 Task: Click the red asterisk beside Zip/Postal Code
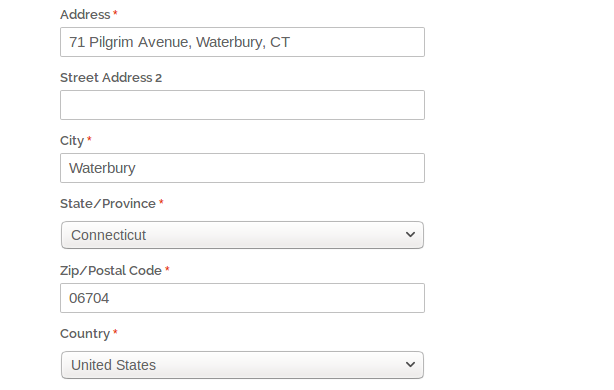pyautogui.click(x=167, y=269)
